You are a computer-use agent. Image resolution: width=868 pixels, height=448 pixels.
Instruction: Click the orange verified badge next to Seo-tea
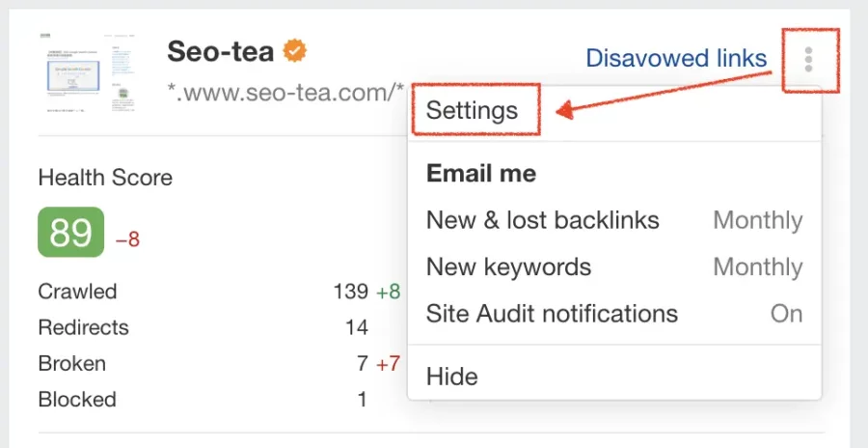[295, 51]
